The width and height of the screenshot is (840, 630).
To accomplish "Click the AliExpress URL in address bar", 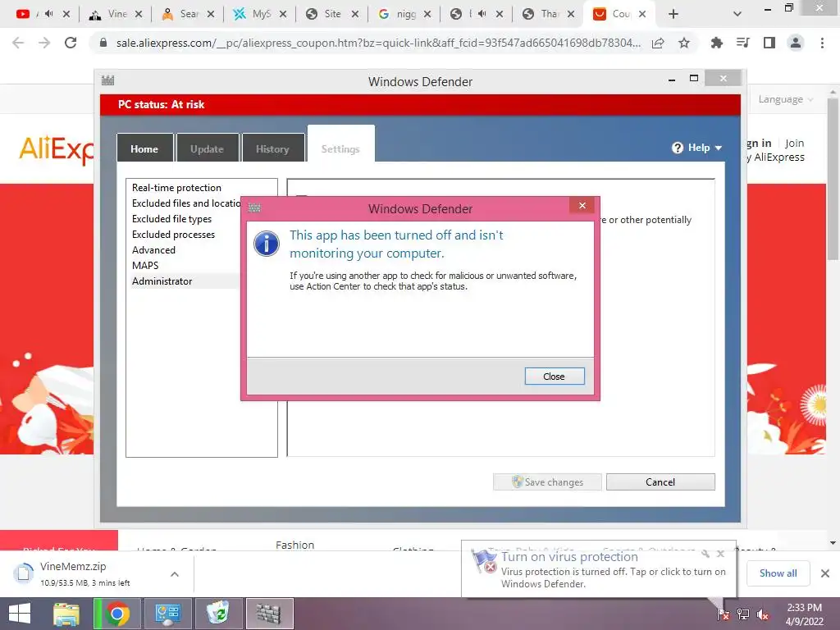I will point(378,43).
